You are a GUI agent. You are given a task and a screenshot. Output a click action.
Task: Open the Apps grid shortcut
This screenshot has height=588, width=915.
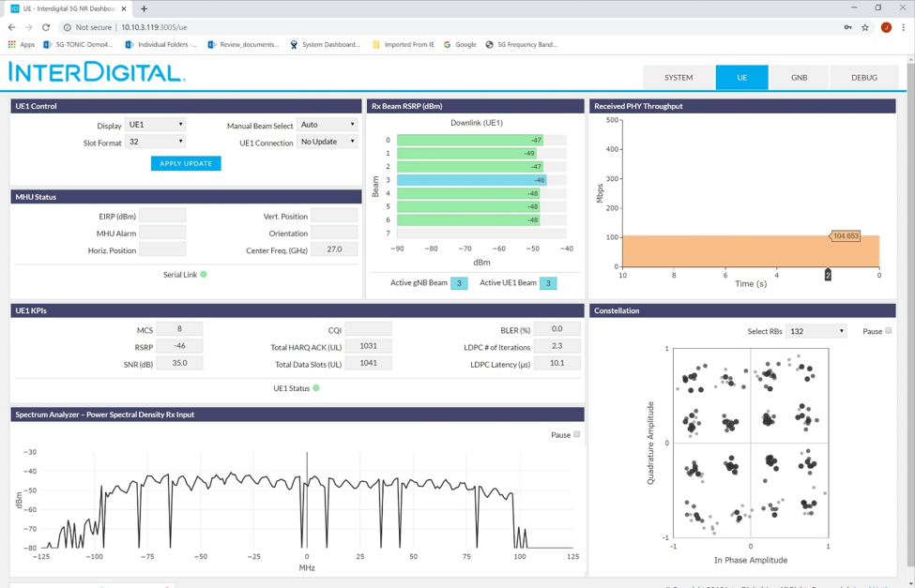pos(21,44)
